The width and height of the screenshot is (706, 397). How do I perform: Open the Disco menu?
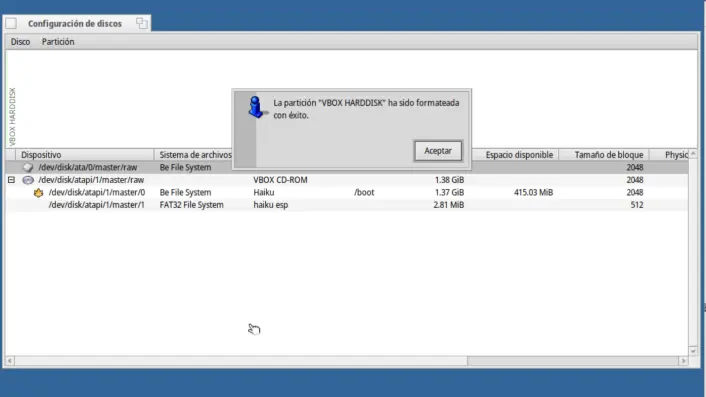pyautogui.click(x=20, y=42)
